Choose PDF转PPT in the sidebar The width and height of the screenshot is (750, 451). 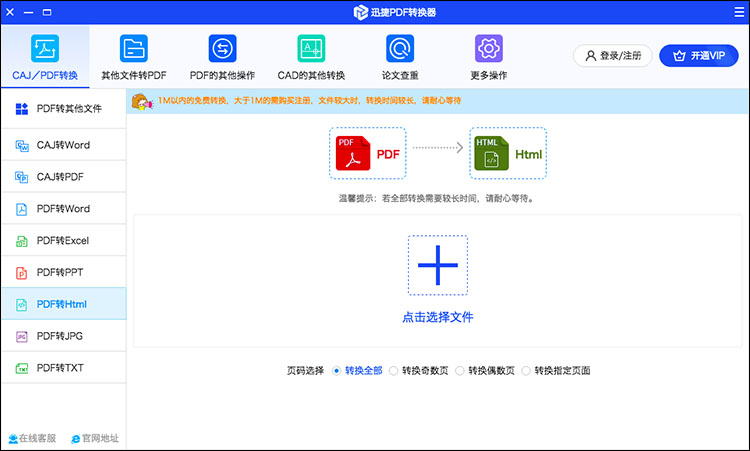[64, 273]
